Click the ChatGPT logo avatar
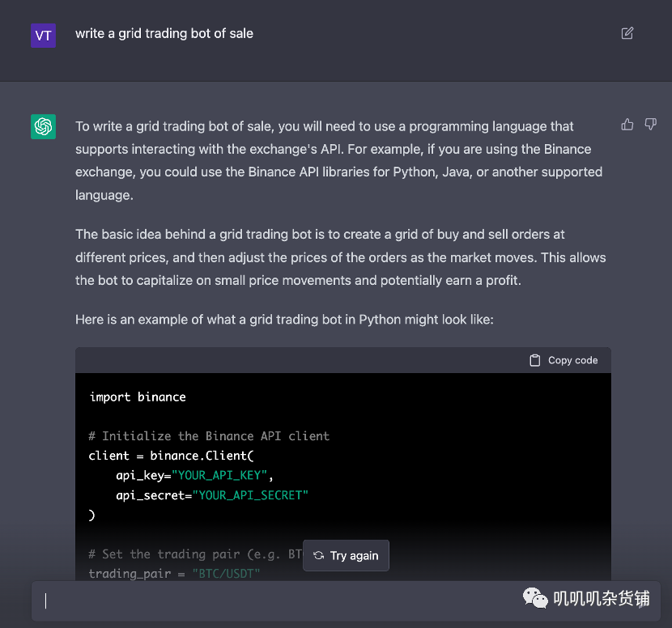Image resolution: width=672 pixels, height=628 pixels. click(43, 126)
